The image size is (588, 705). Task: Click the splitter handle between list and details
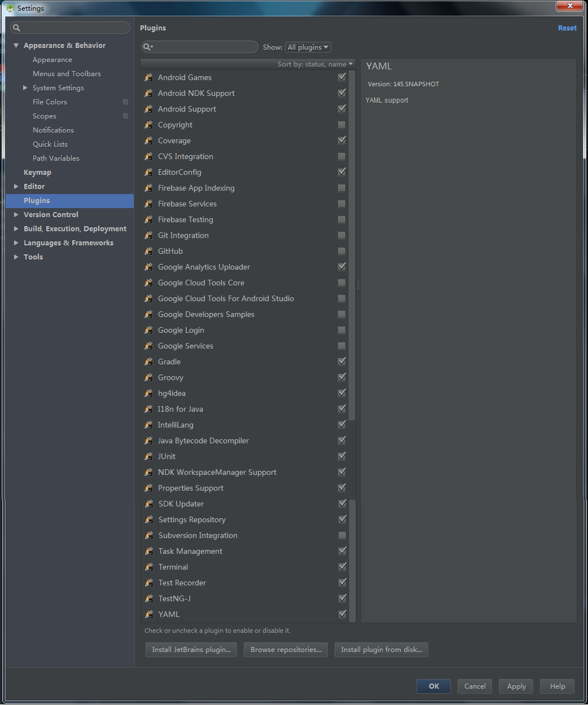358,285
